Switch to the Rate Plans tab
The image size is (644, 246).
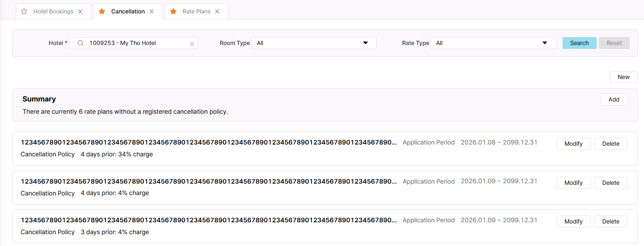(196, 11)
